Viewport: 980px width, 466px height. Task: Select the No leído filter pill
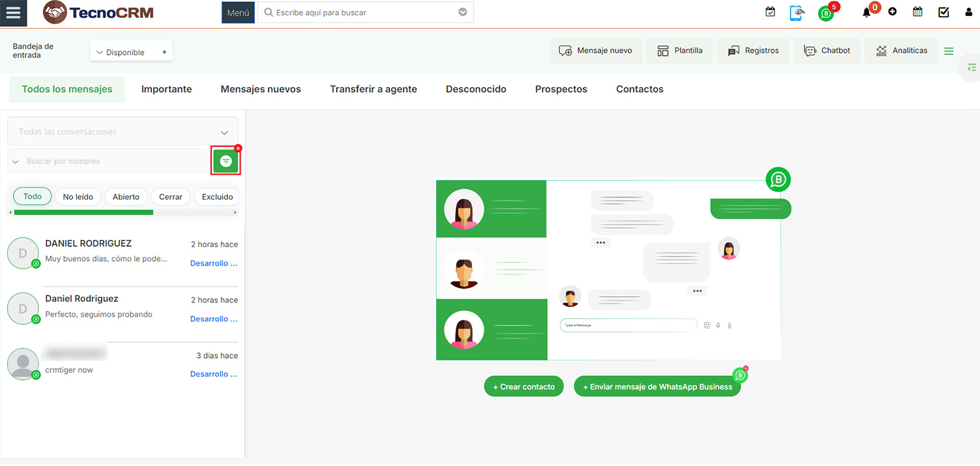(78, 197)
